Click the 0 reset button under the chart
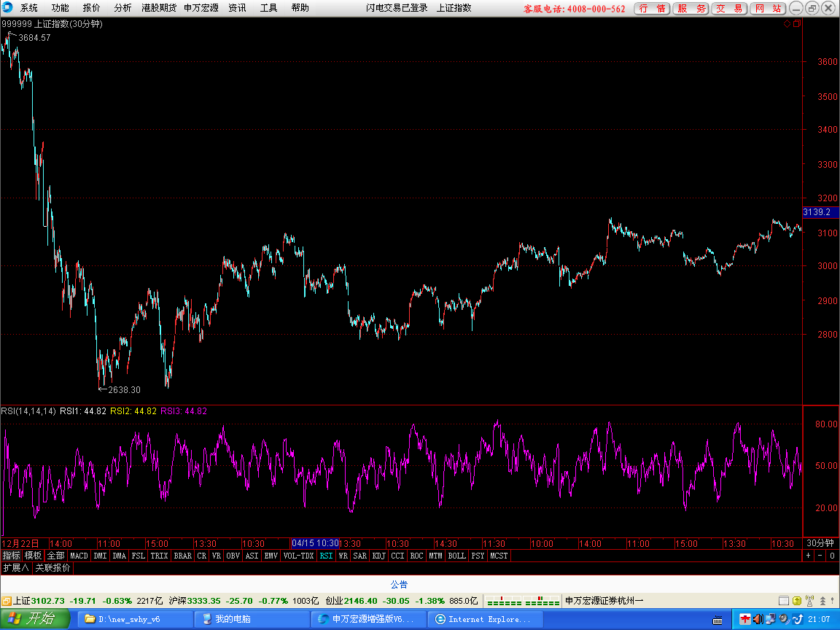Viewport: 840px width, 630px height. point(832,556)
